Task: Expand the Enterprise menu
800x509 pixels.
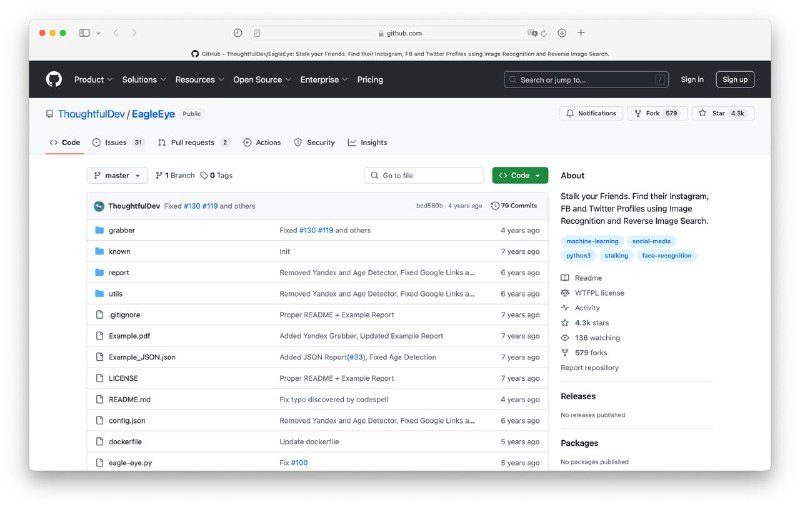Action: pyautogui.click(x=323, y=80)
